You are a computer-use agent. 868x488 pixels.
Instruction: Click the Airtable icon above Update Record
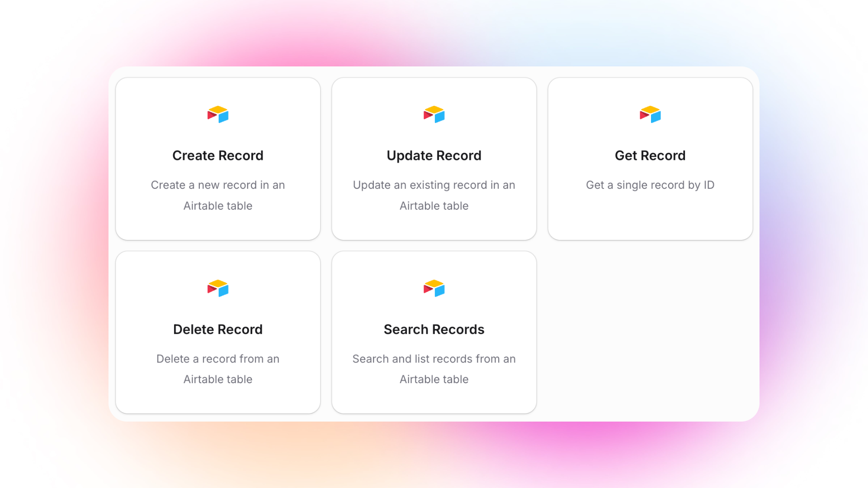(x=434, y=114)
